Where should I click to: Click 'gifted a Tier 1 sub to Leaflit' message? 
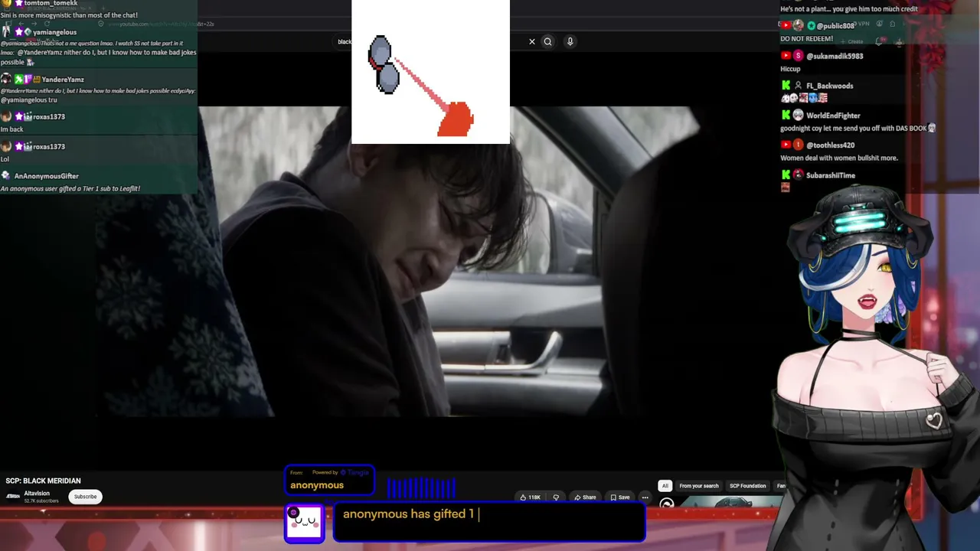click(x=70, y=188)
